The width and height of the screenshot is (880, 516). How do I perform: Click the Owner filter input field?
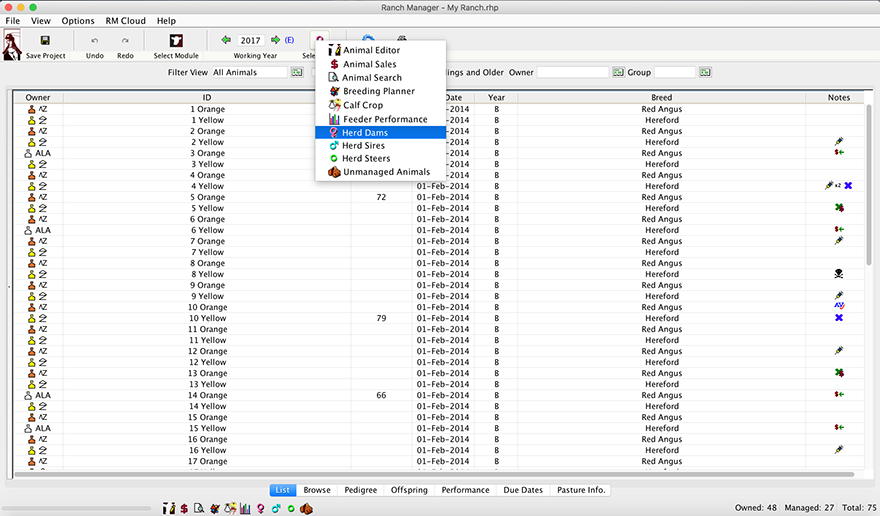(572, 73)
